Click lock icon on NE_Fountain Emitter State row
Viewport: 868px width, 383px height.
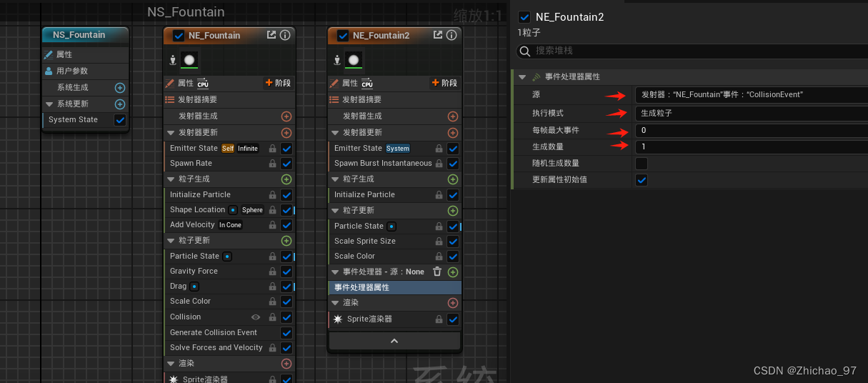[272, 149]
